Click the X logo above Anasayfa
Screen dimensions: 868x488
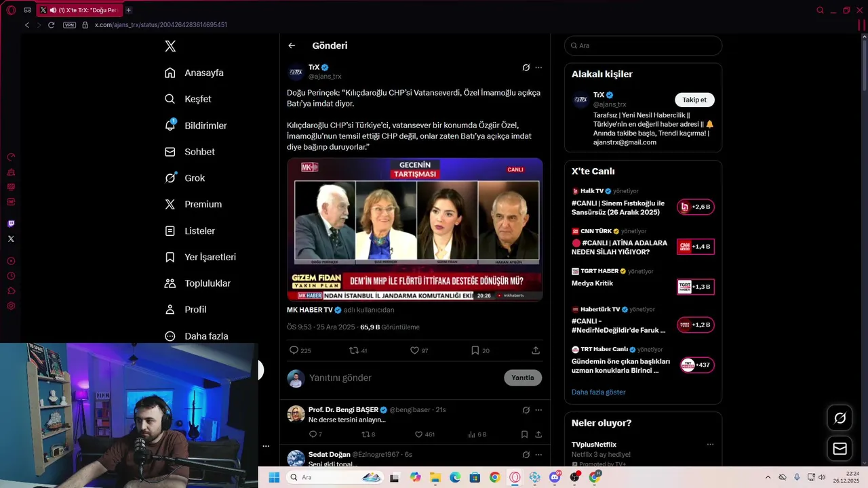coord(170,46)
